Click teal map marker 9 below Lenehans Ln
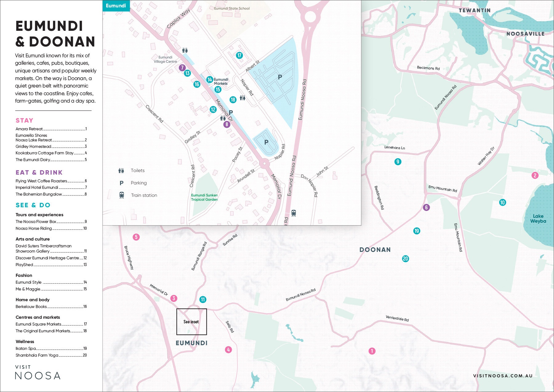The image size is (554, 392). 398,162
